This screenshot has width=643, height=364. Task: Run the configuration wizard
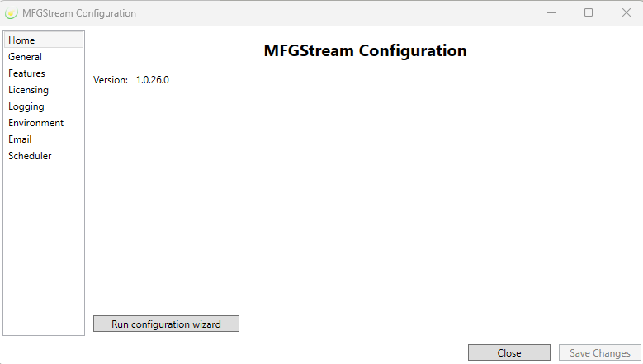click(166, 324)
